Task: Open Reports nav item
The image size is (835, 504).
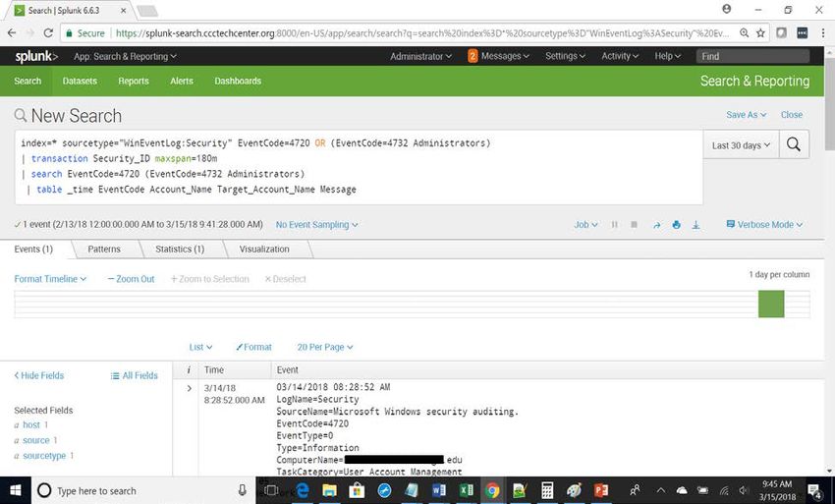Action: click(x=134, y=81)
